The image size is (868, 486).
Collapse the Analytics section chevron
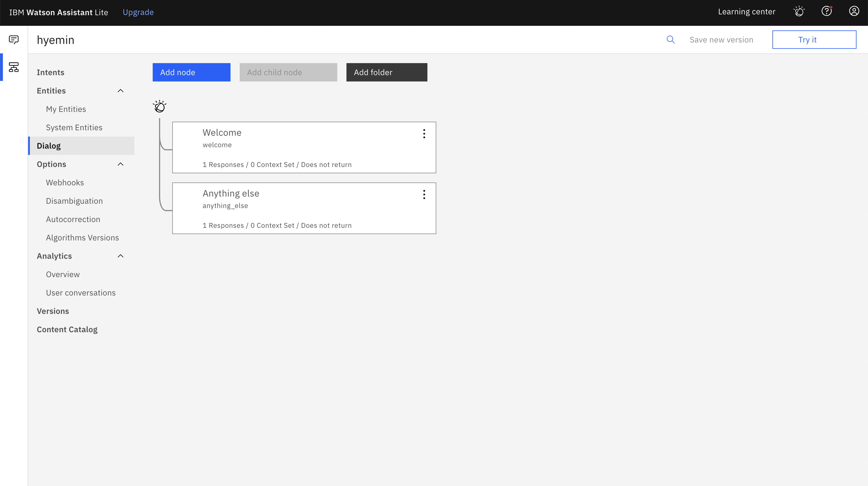click(x=120, y=256)
